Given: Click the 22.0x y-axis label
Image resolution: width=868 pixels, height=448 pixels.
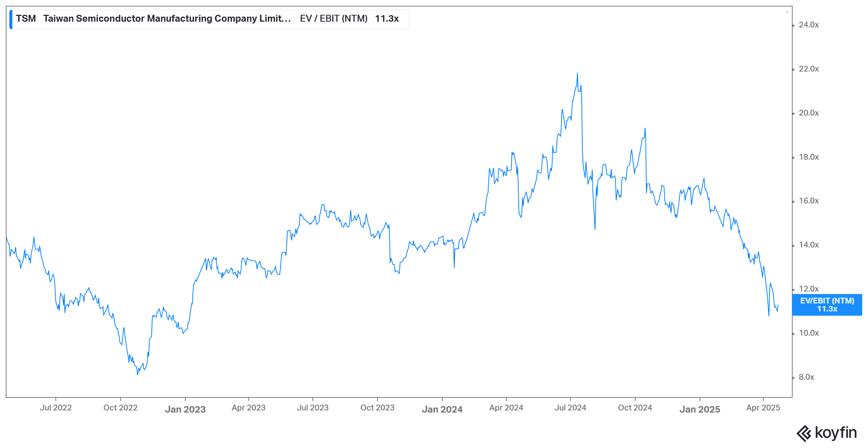Looking at the screenshot, I should click(809, 69).
